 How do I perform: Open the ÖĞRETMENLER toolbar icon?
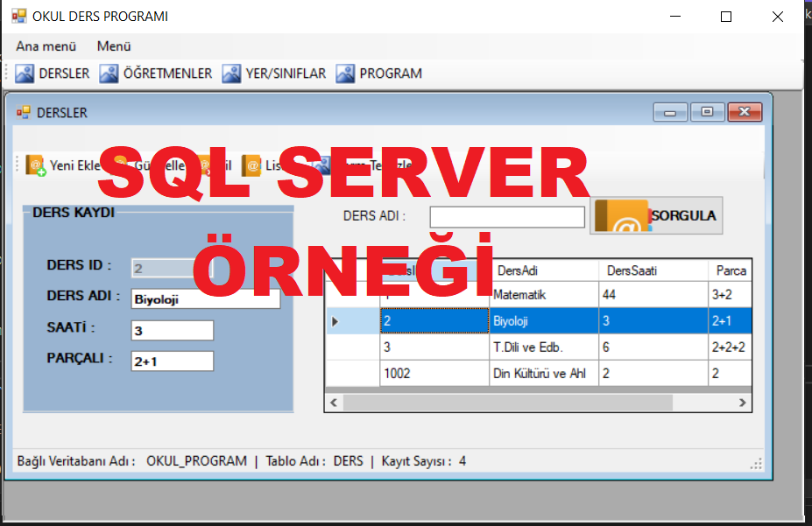109,74
